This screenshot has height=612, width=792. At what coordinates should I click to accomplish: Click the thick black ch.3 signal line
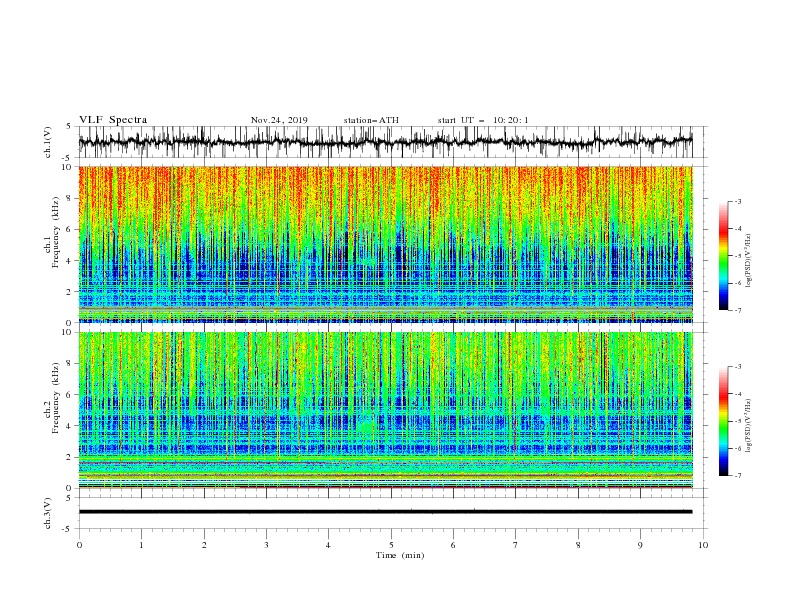point(385,512)
